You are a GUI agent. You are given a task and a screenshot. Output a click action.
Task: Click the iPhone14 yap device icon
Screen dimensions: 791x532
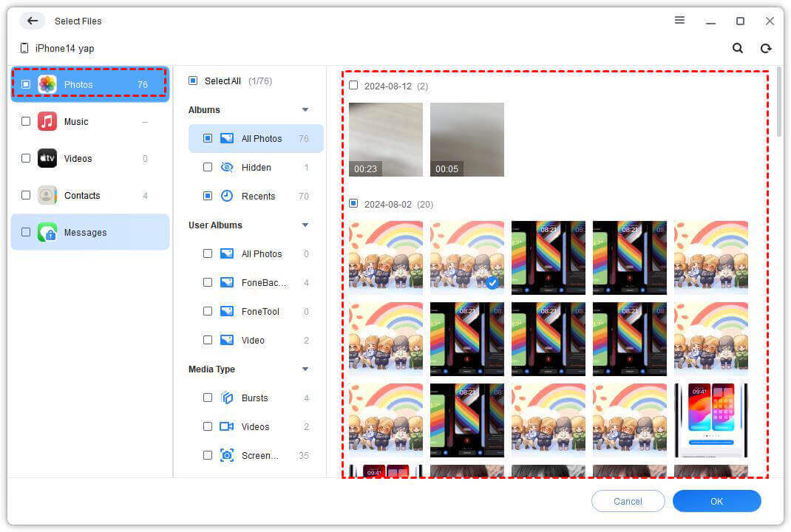[24, 48]
